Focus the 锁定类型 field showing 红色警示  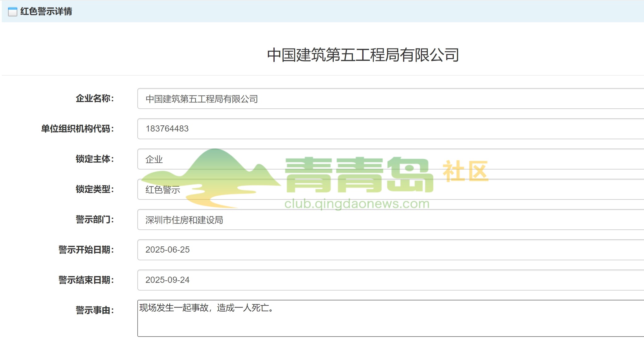(x=391, y=189)
